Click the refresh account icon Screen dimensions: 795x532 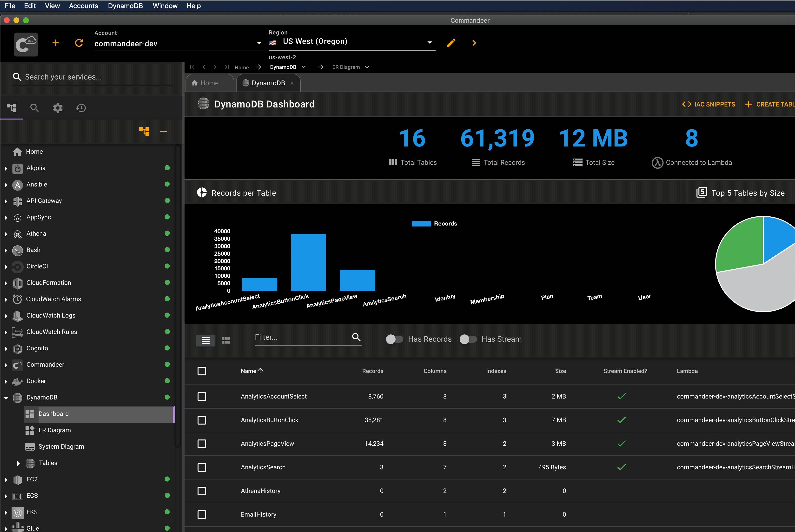pyautogui.click(x=79, y=43)
